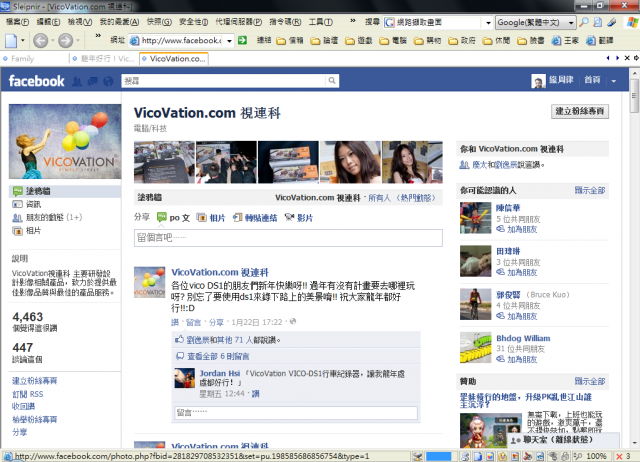Click the Windows logo in toolbar corner
Screen dimensions: 640x462
pyautogui.click(x=633, y=22)
